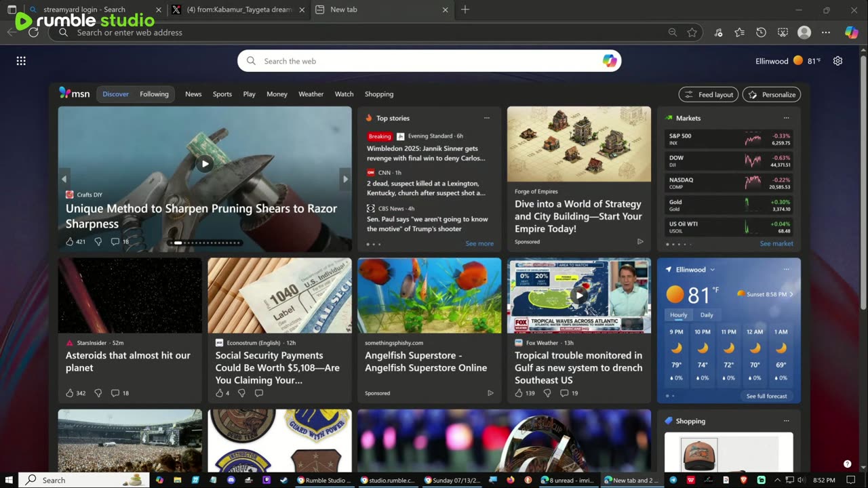Open the Money menu item
This screenshot has height=488, width=868.
[x=277, y=94]
